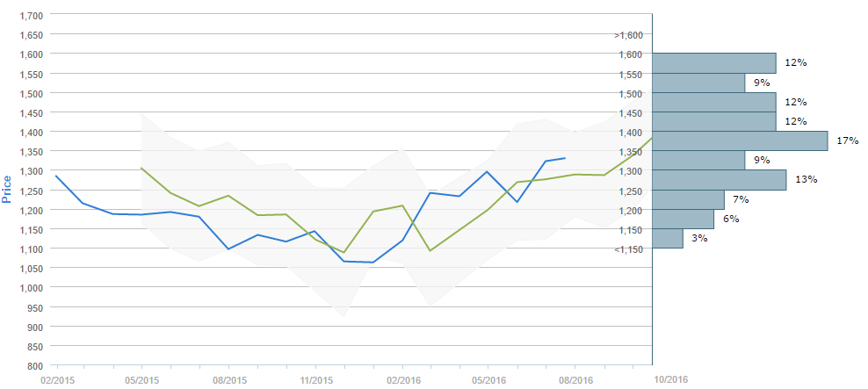The image size is (868, 389).
Task: Click the 800 y-axis price label
Action: [37, 365]
